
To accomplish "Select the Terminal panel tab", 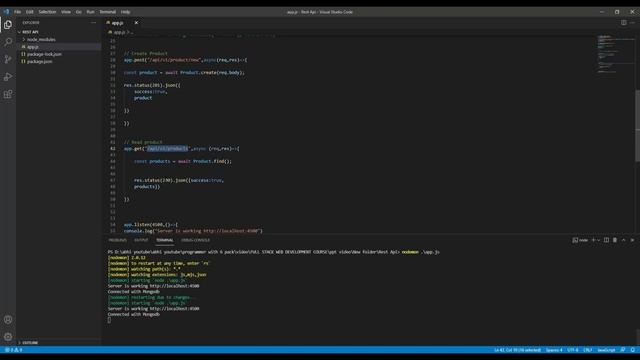I will coord(164,240).
